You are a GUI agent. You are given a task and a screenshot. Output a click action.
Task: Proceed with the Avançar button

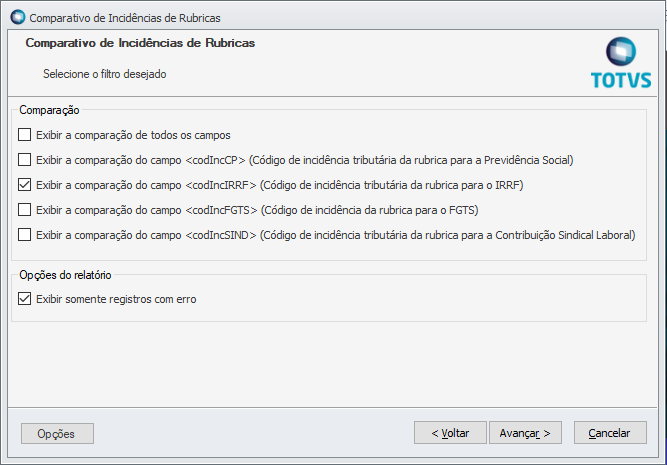coord(525,433)
